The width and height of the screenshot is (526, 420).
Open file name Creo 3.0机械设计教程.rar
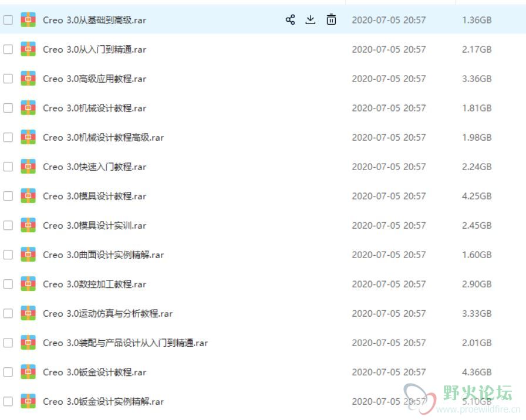[95, 109]
